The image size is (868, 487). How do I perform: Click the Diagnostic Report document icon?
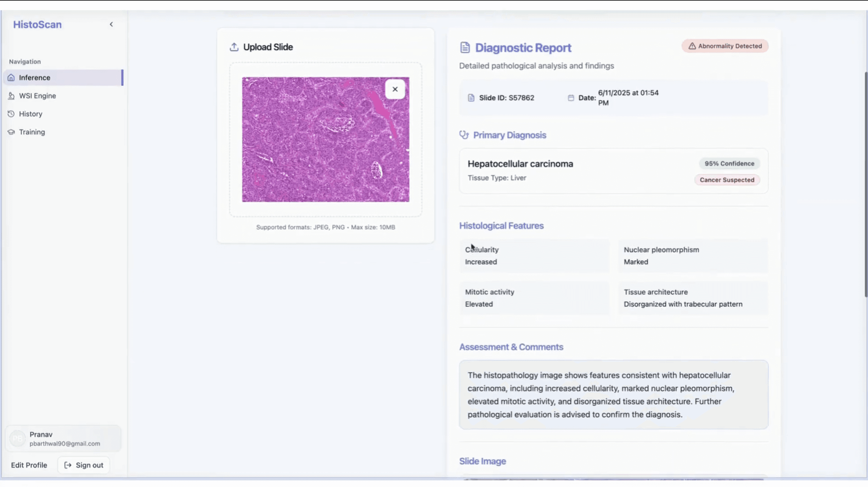click(x=465, y=47)
